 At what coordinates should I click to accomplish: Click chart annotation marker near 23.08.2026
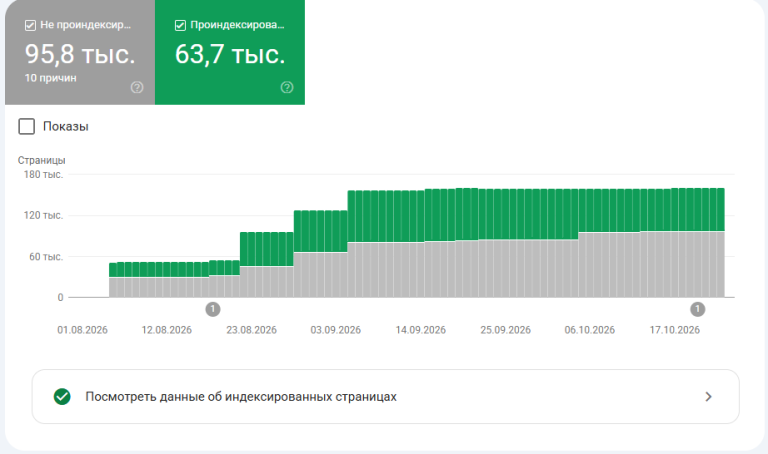[213, 310]
